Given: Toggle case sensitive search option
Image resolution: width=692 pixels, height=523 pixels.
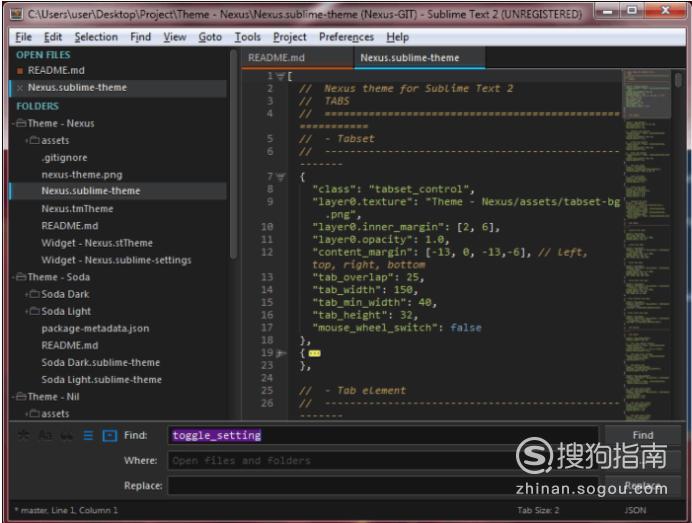Looking at the screenshot, I should [45, 436].
